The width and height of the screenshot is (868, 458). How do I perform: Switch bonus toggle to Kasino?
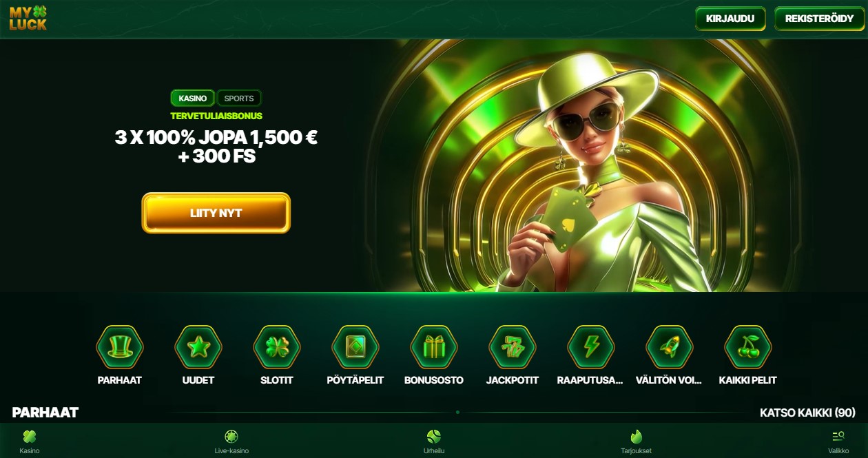tap(193, 98)
